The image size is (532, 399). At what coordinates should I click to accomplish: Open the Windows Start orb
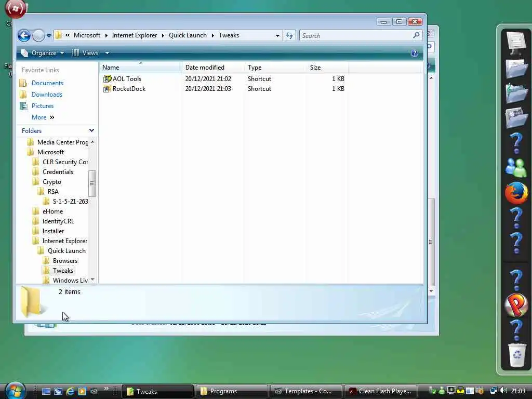coord(15,391)
